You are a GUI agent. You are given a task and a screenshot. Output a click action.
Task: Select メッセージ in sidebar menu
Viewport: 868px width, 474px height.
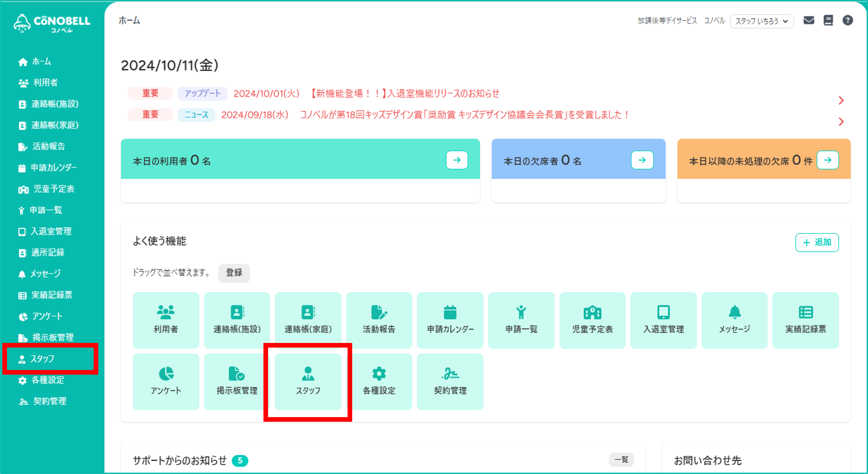(39, 274)
